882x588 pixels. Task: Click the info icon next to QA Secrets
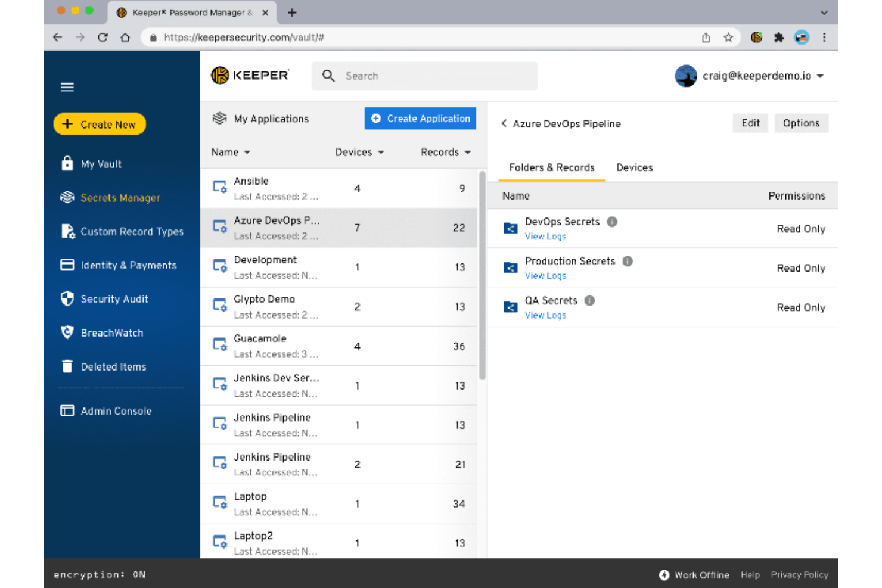coord(589,300)
